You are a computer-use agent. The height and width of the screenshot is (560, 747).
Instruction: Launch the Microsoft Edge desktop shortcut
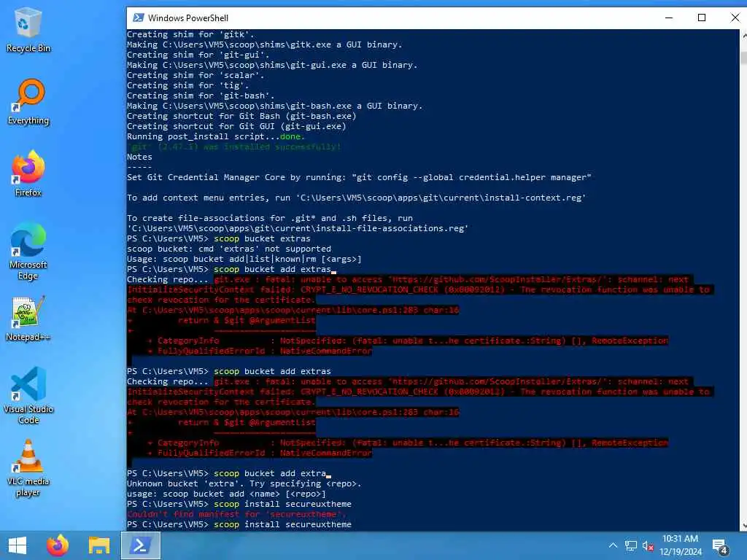pos(28,251)
